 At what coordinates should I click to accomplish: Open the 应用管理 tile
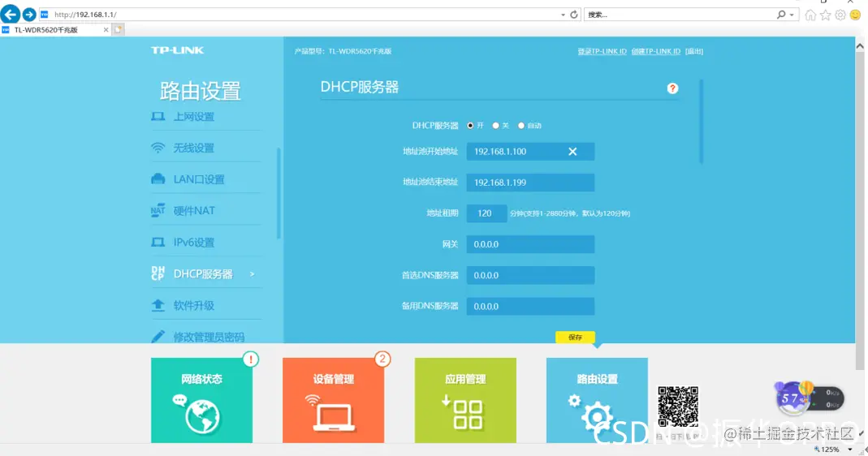click(465, 400)
